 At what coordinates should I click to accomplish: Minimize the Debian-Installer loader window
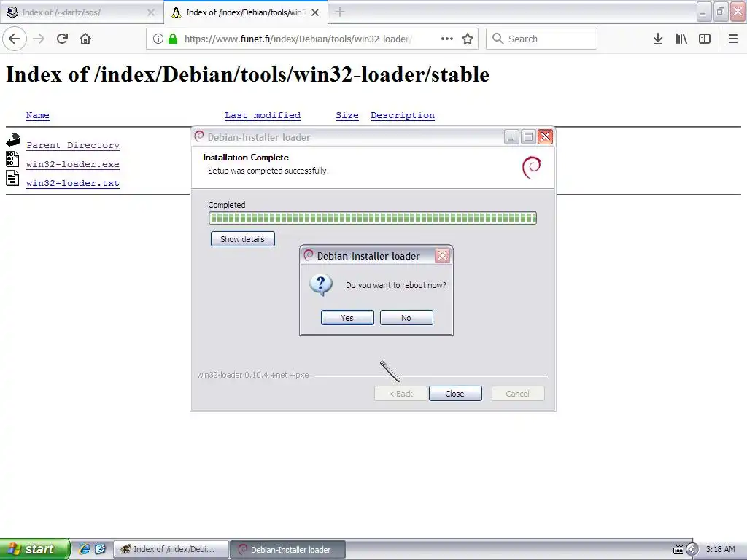[511, 137]
